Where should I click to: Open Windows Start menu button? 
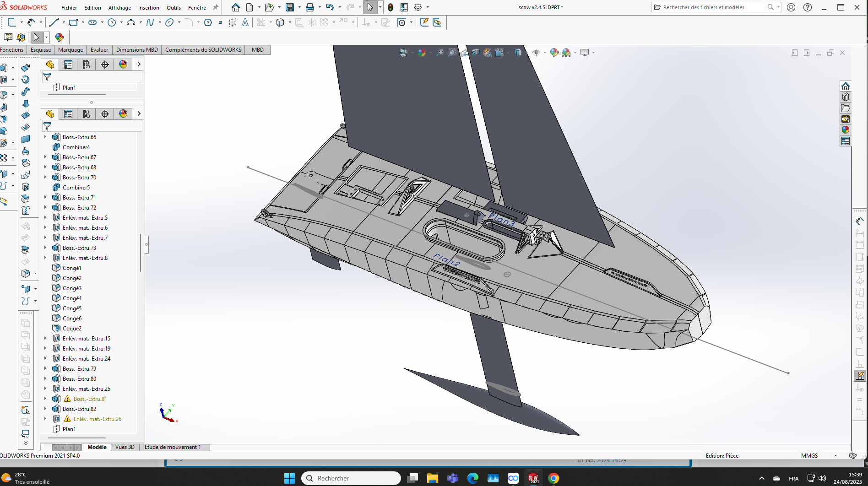tap(289, 478)
